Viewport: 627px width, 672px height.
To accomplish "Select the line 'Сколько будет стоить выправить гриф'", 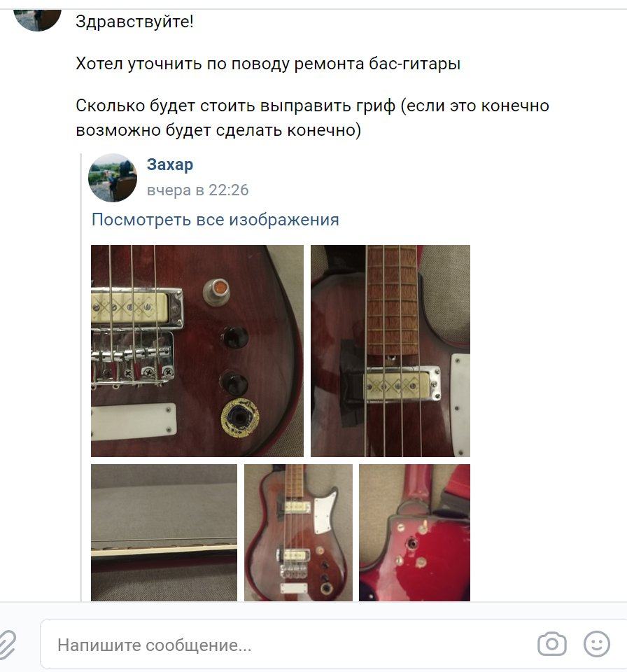I will tap(235, 106).
